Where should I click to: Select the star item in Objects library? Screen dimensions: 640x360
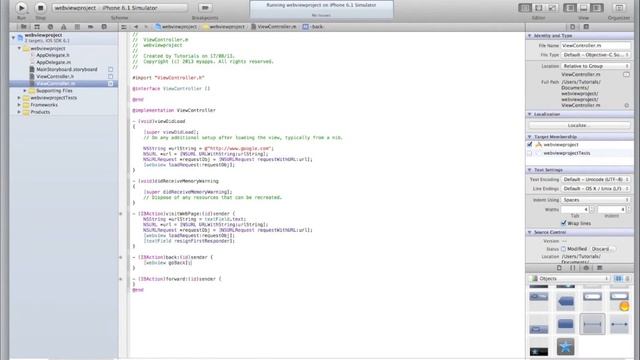(x=565, y=347)
